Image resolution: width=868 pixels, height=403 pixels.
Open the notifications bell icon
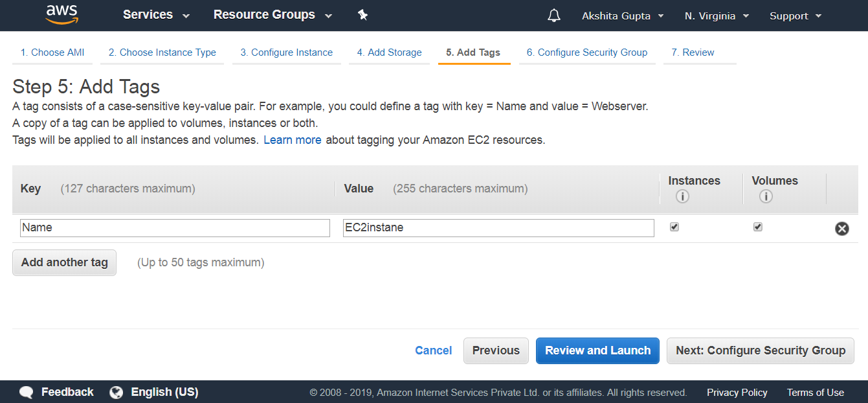pyautogui.click(x=553, y=15)
